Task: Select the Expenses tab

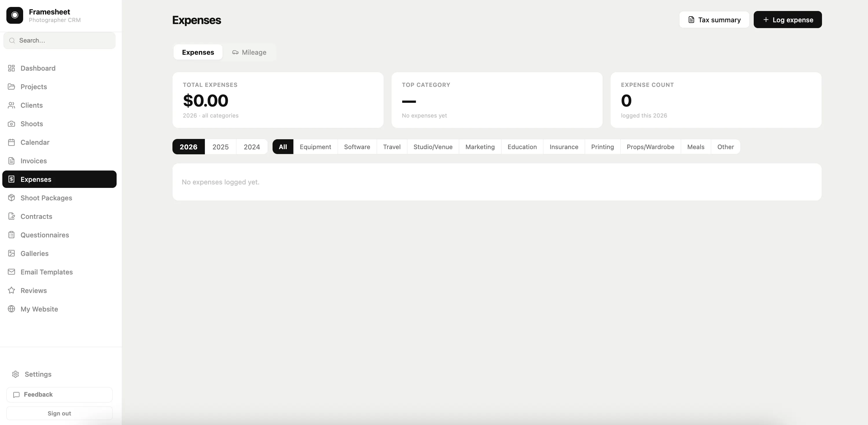Action: point(198,52)
